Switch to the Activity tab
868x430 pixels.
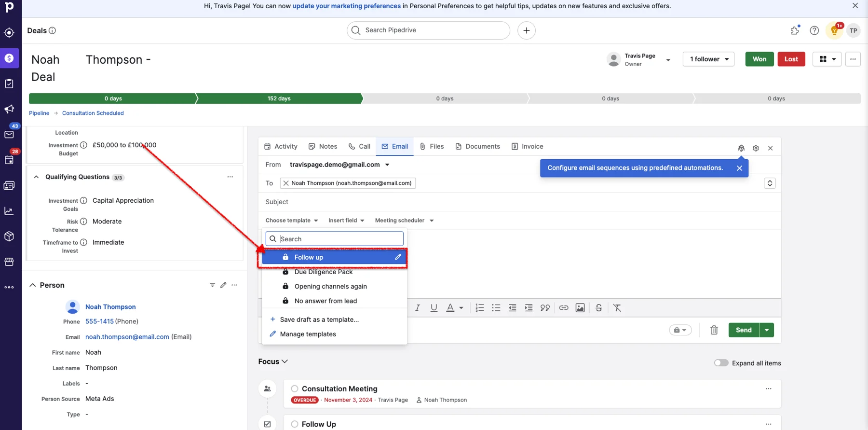point(281,146)
